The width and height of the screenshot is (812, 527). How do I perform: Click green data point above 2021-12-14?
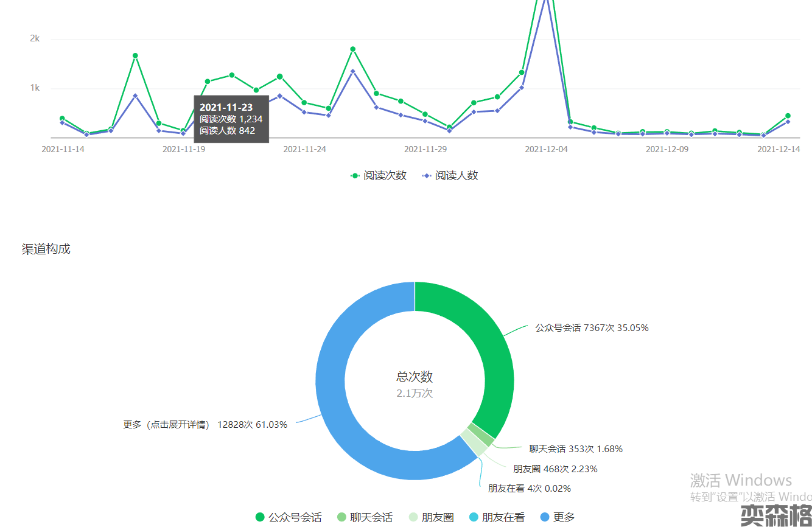(788, 116)
